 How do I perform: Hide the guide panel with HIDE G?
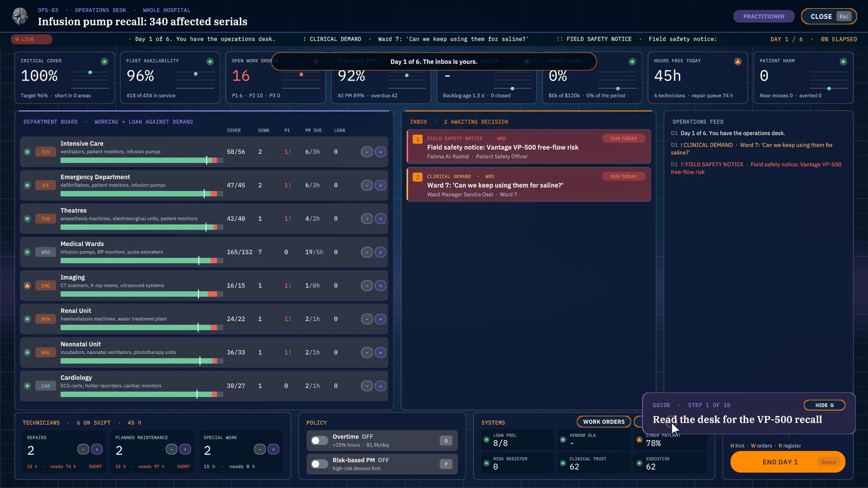825,405
